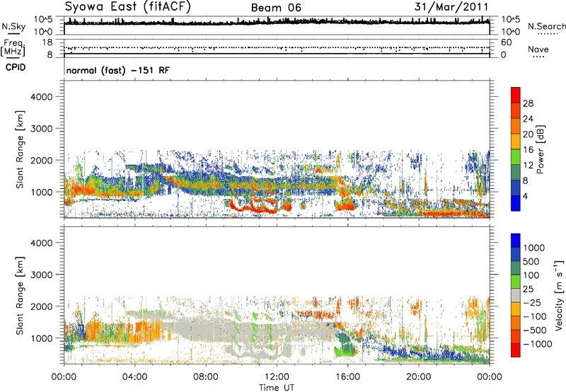Screen dimensions: 566x392
Task: Click the '18' frequency axis tick label
Action: pos(47,42)
